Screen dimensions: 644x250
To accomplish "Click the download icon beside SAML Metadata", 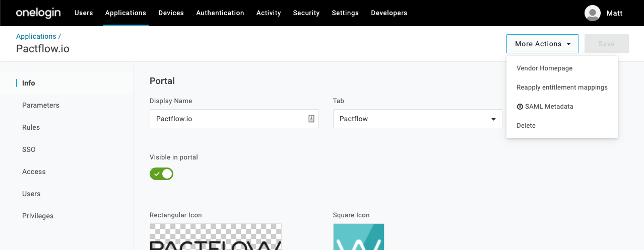I will click(x=520, y=107).
